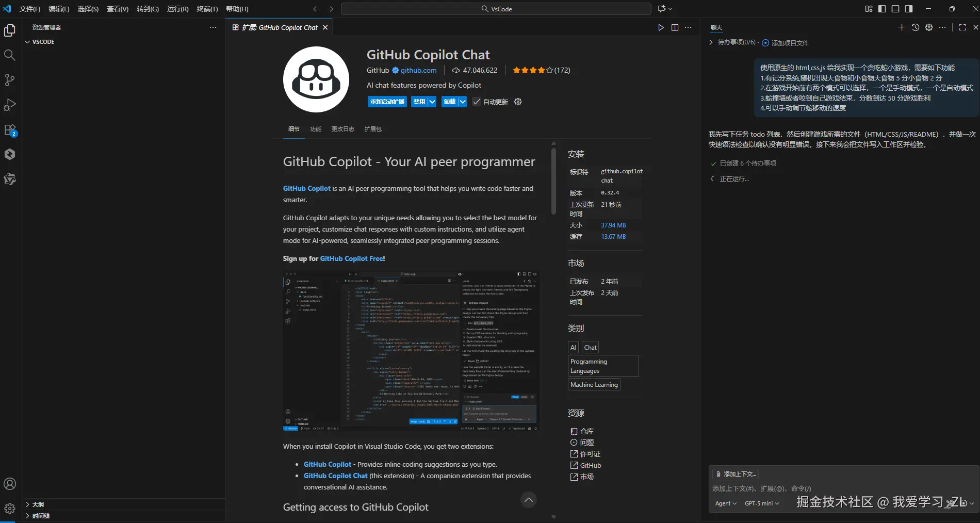Maximize the chat panel size
980x523 pixels.
962,27
